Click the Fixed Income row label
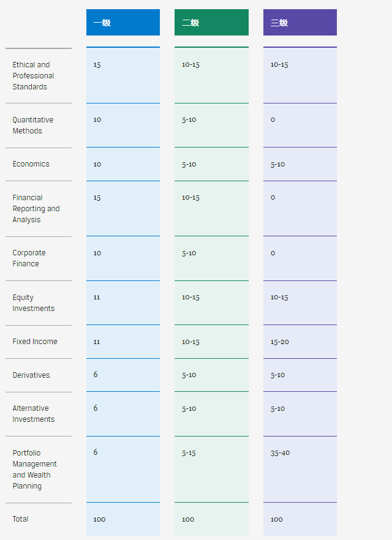392x540 pixels. [35, 342]
